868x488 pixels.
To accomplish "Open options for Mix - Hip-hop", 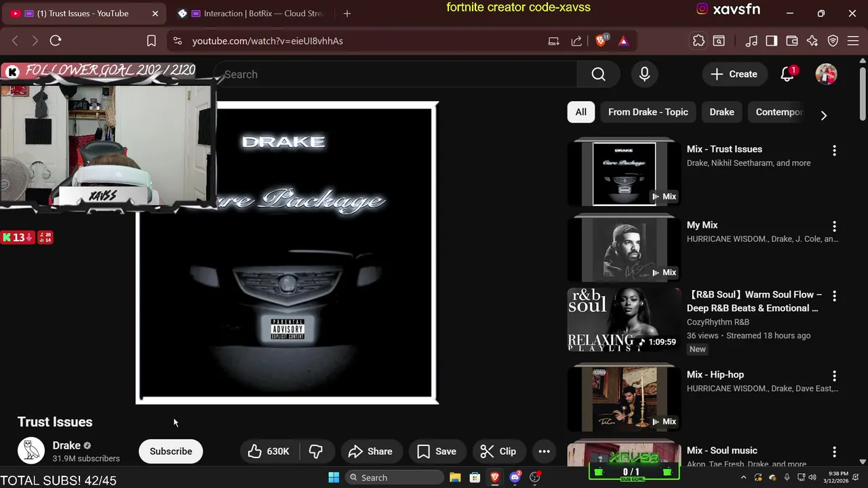I will coord(834,375).
